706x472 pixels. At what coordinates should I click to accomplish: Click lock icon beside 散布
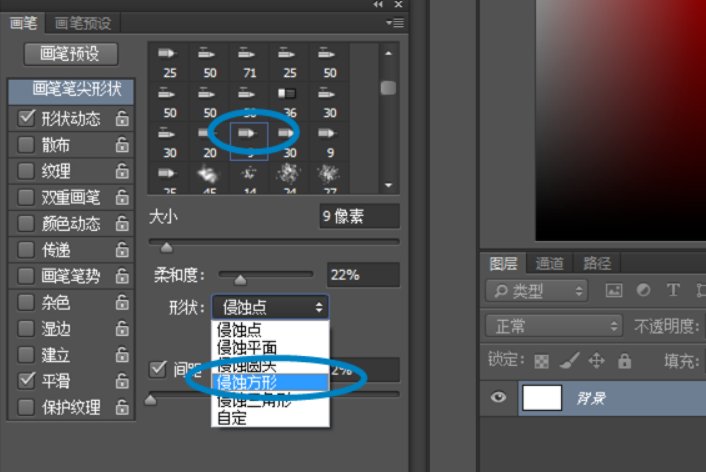coord(122,145)
